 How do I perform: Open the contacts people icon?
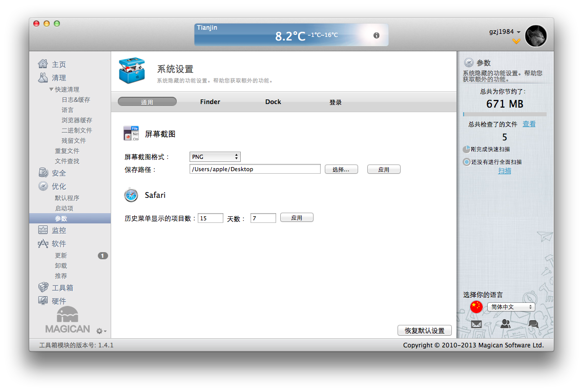[505, 323]
